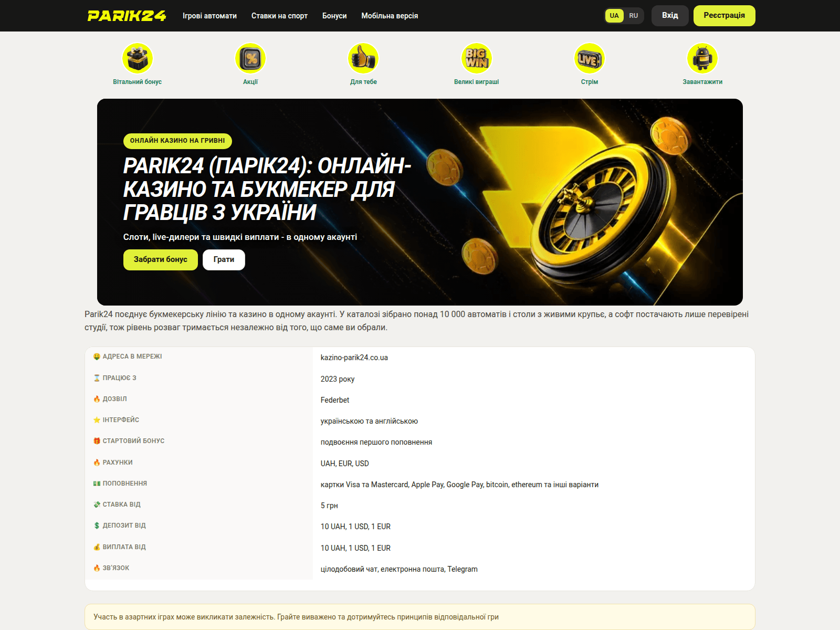The image size is (840, 630).
Task: Open Ігрові автомати menu item
Action: [209, 16]
